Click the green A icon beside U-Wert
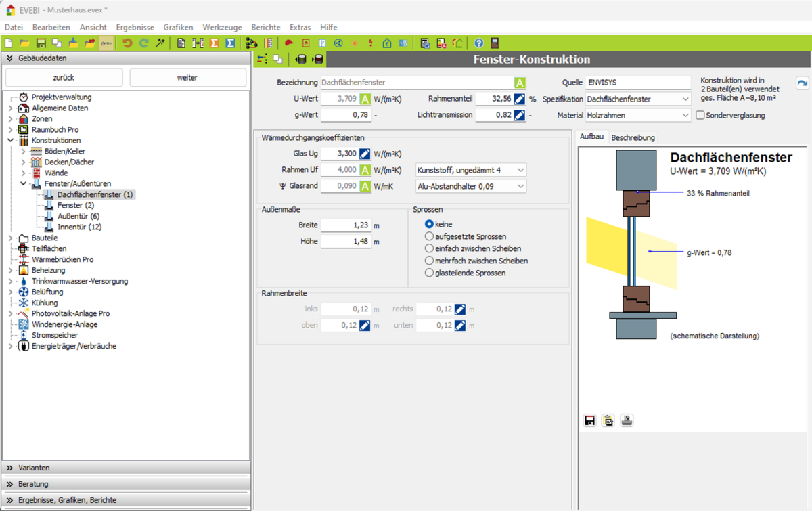 pyautogui.click(x=365, y=99)
